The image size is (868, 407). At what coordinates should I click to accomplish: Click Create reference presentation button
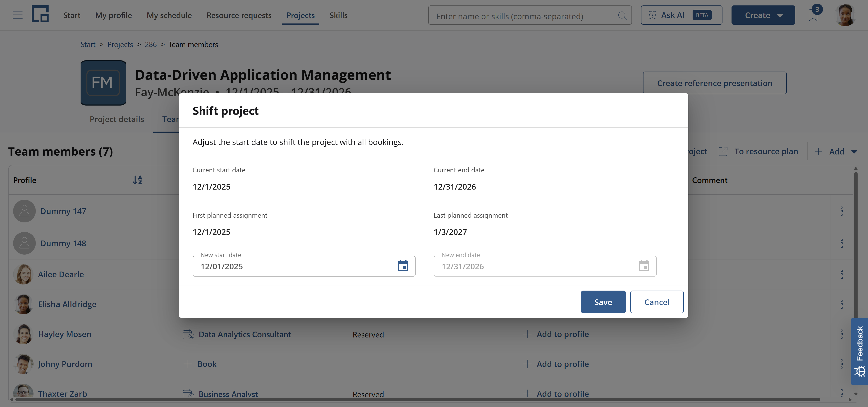715,83
